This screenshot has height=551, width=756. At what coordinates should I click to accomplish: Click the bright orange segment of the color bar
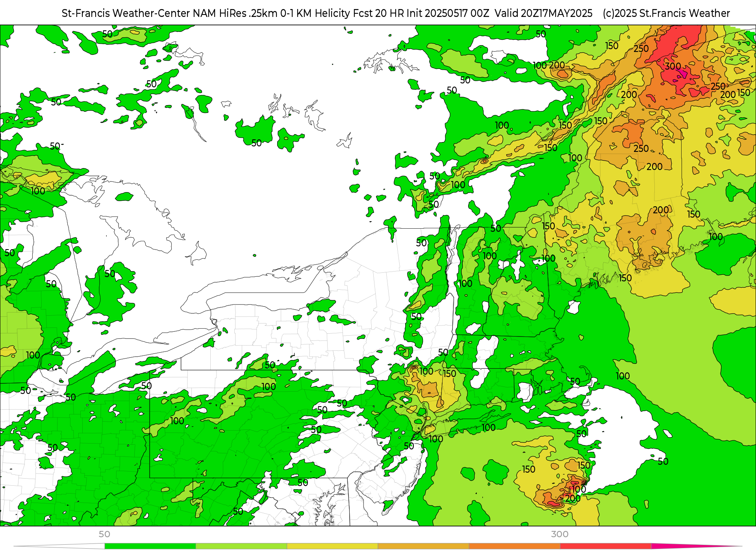(514, 546)
